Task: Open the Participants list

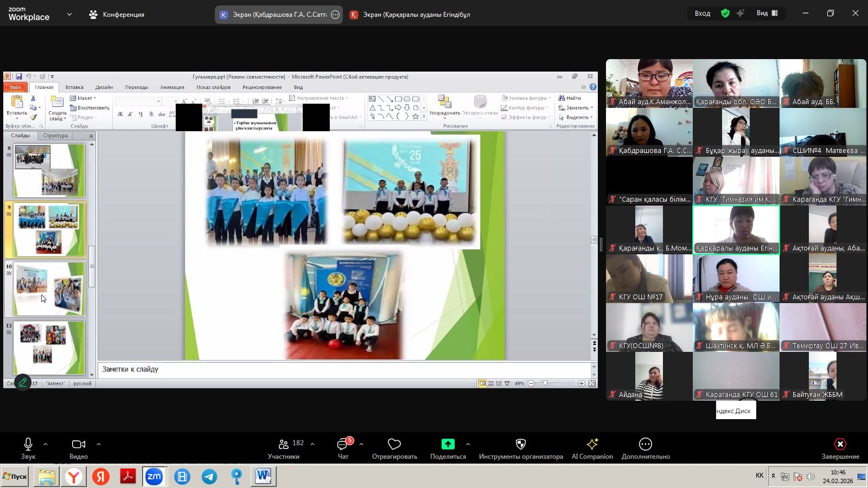Action: (x=284, y=448)
